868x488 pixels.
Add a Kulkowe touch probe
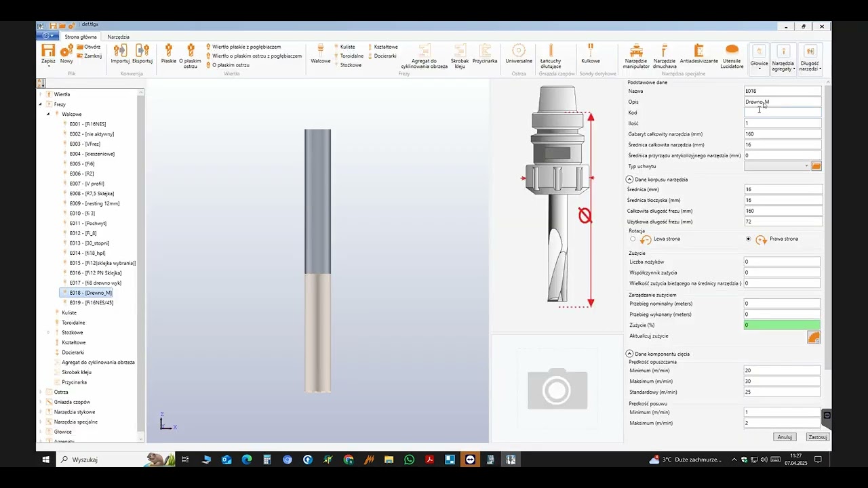tap(591, 54)
